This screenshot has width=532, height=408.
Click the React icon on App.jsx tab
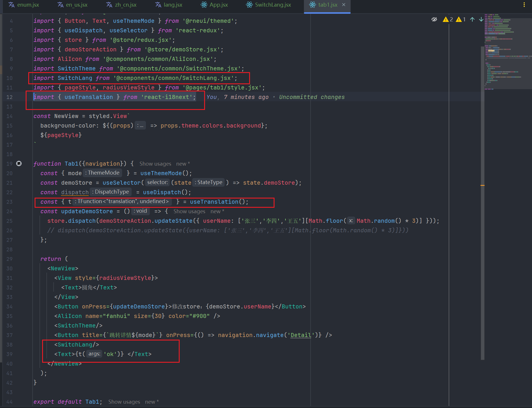[x=204, y=5]
